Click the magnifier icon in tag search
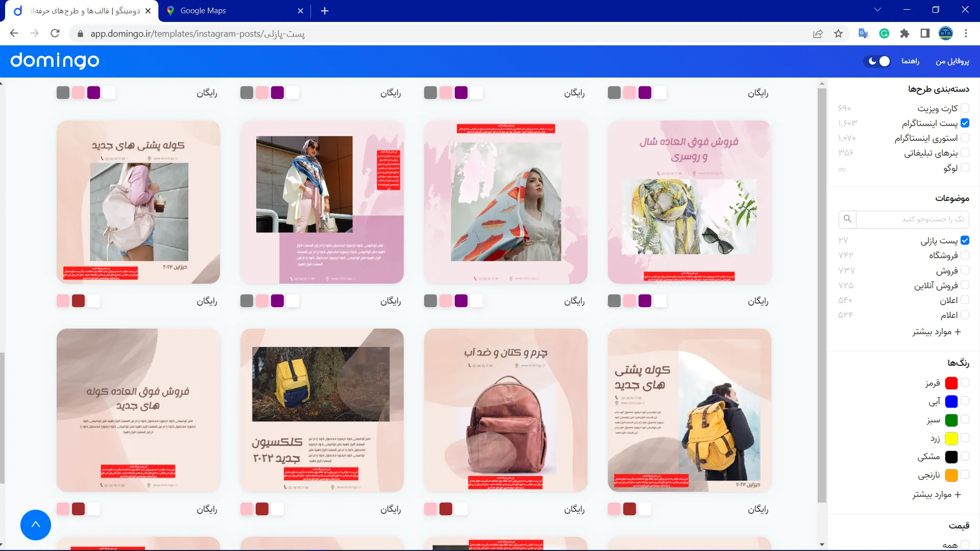This screenshot has width=980, height=551. coord(847,219)
